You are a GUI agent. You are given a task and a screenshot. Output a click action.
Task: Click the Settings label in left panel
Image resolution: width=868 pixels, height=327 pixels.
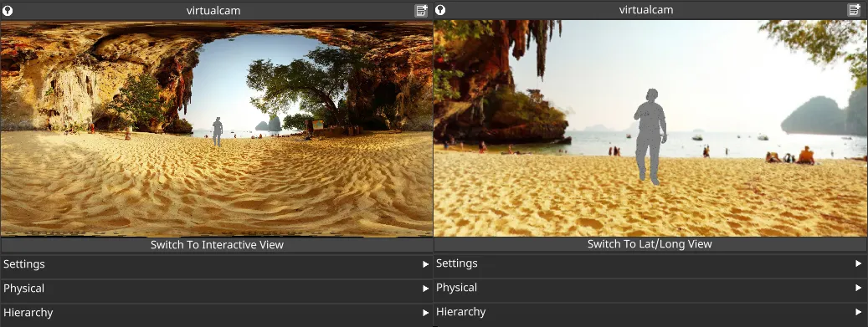(23, 264)
